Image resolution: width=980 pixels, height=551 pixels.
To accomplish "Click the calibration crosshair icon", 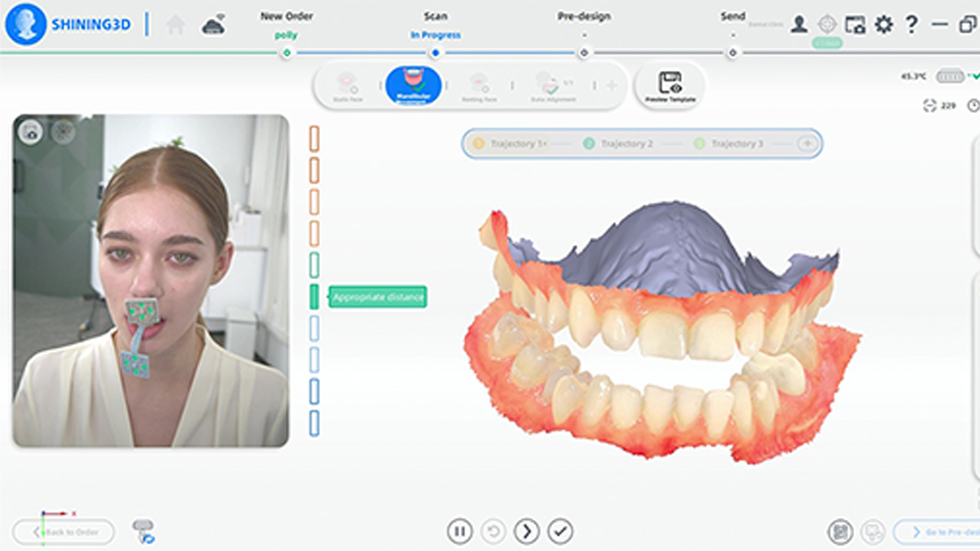I will click(x=827, y=24).
